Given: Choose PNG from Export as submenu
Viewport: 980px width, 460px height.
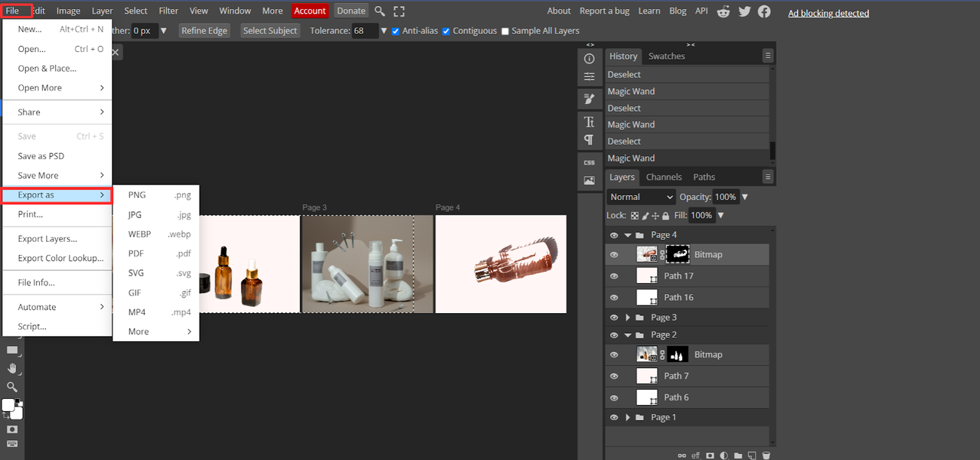Looking at the screenshot, I should pos(137,195).
